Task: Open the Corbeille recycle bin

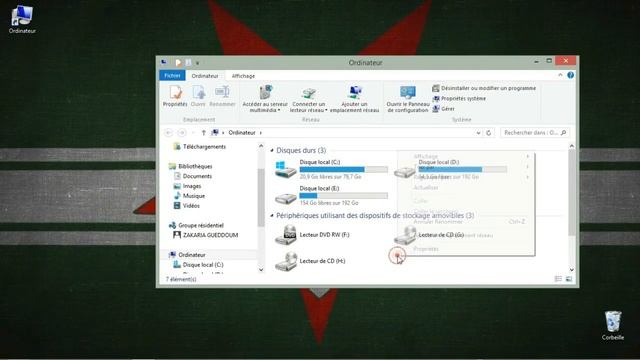Action: coord(613,325)
